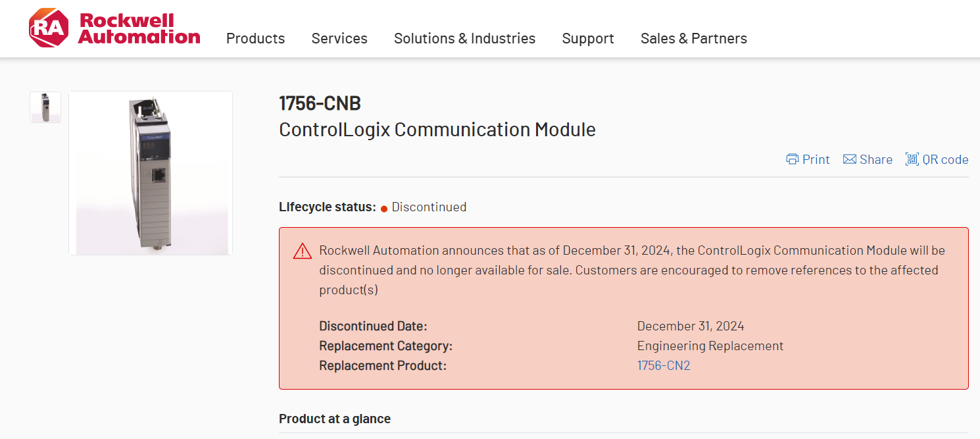Open the Products menu
Image resolution: width=980 pixels, height=439 pixels.
click(x=255, y=38)
